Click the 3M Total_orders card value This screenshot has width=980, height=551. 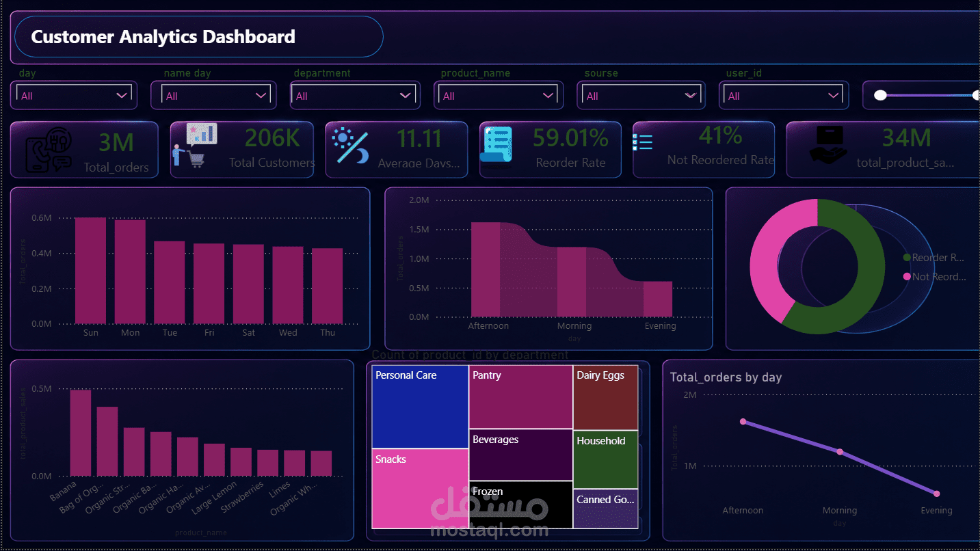tap(116, 142)
